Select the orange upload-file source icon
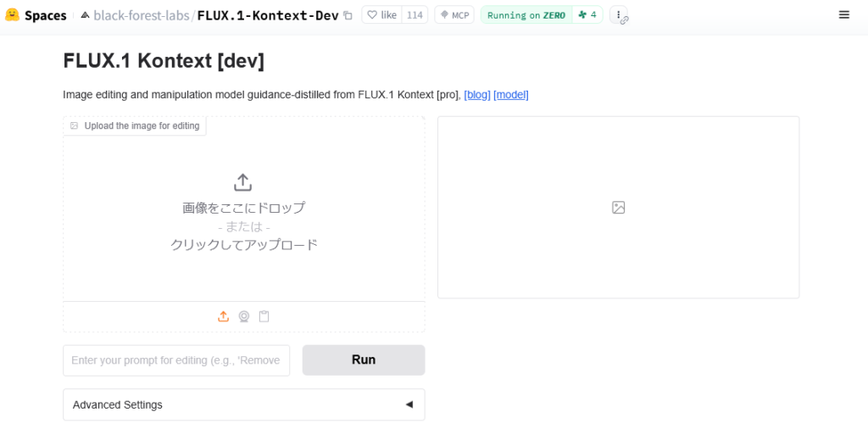This screenshot has width=868, height=440. coord(223,316)
